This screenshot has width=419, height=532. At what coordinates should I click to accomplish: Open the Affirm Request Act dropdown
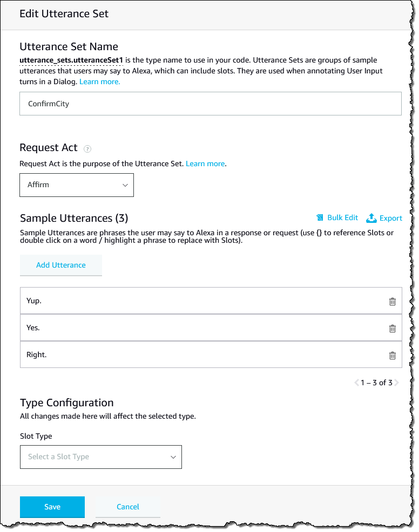click(x=76, y=185)
